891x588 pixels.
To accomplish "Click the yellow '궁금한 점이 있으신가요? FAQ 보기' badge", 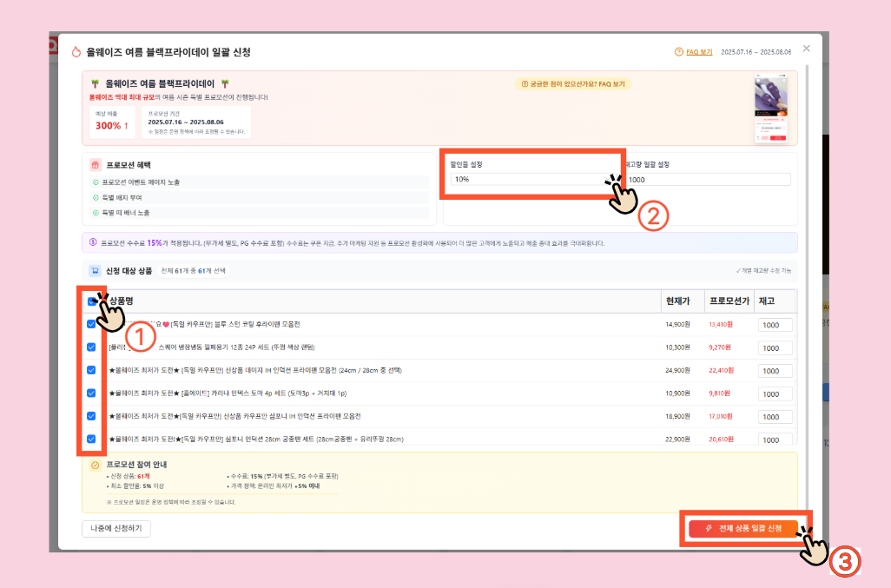I will click(574, 84).
